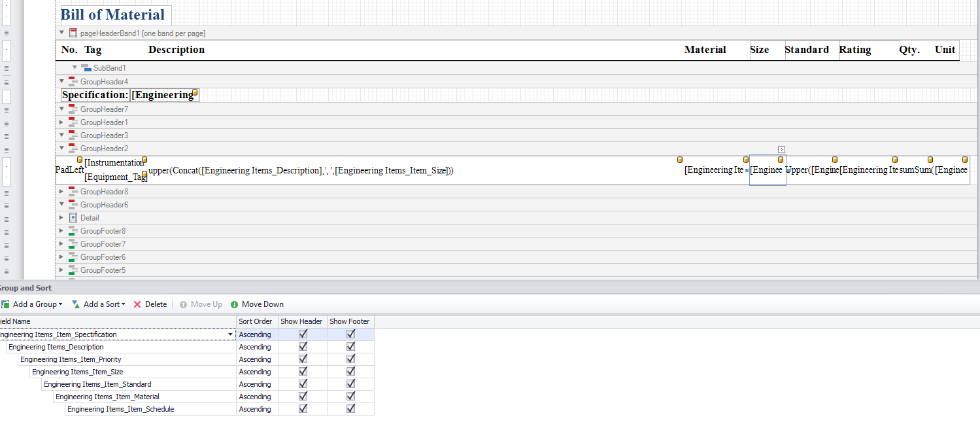980x428 pixels.
Task: Uncheck Show Footer for Engineering Items_Item_Size
Action: click(350, 371)
